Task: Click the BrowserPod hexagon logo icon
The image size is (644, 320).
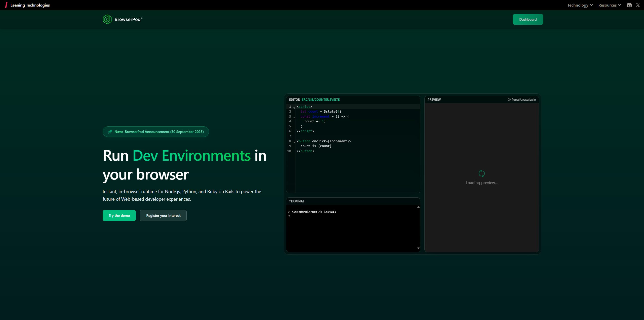Action: pyautogui.click(x=107, y=19)
